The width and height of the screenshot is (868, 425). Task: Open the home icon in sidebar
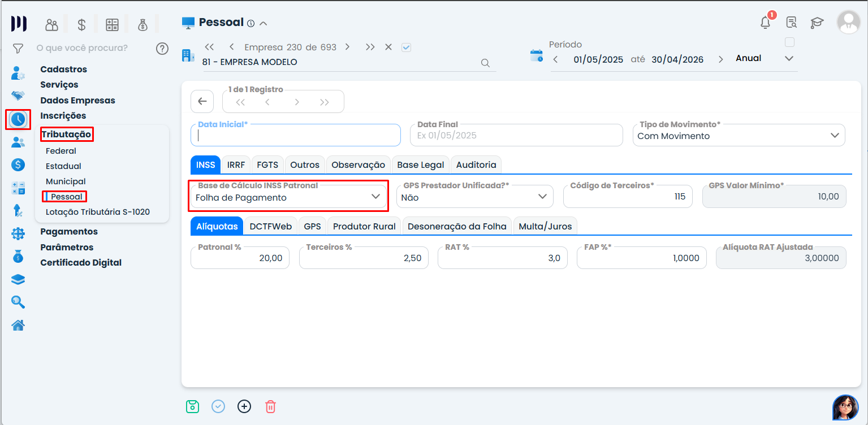[18, 325]
